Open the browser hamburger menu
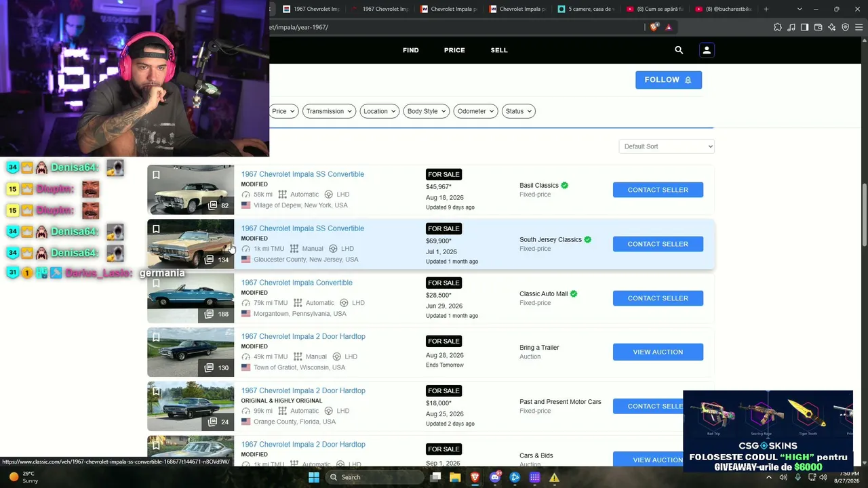 pyautogui.click(x=859, y=27)
